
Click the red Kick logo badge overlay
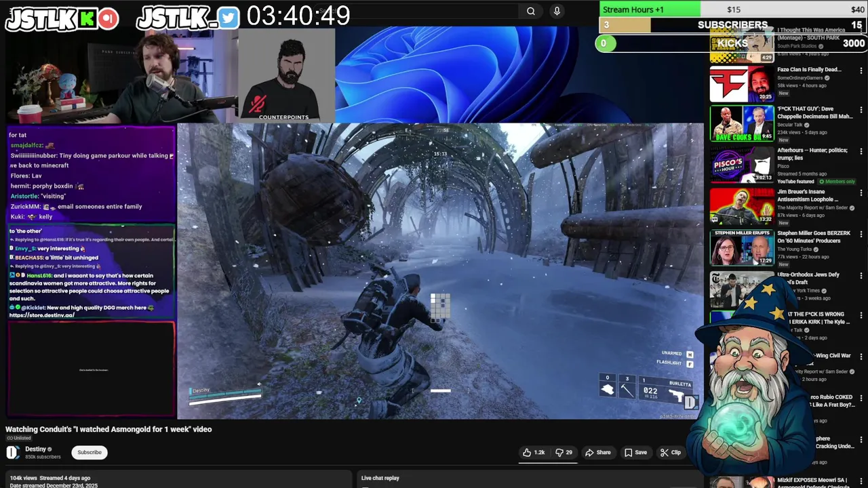coord(107,19)
